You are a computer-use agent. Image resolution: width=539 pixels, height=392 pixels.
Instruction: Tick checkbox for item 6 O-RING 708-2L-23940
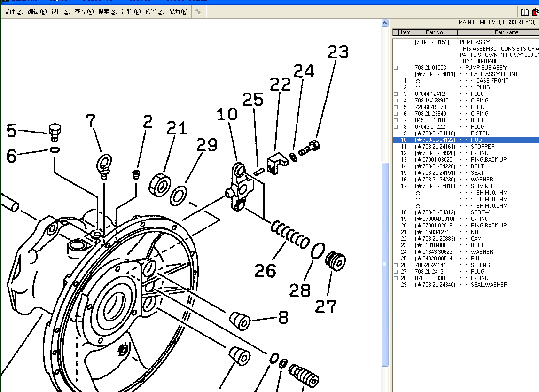pyautogui.click(x=396, y=114)
